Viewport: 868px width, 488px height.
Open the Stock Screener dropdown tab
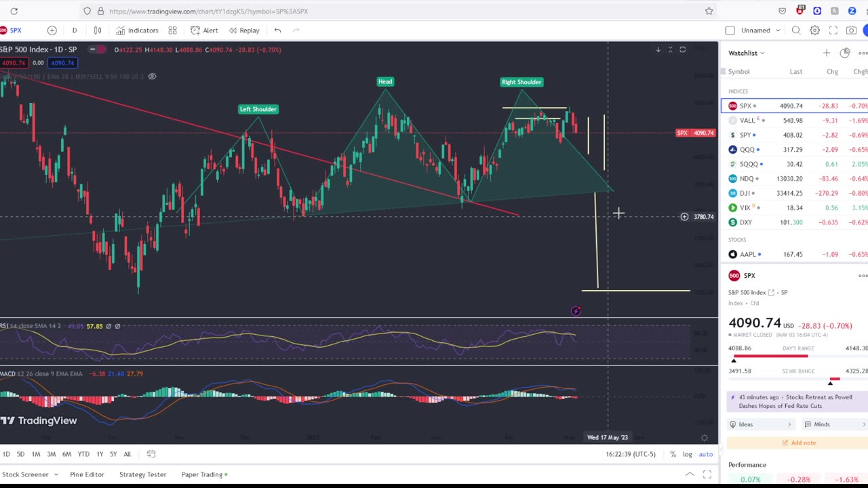(x=30, y=474)
